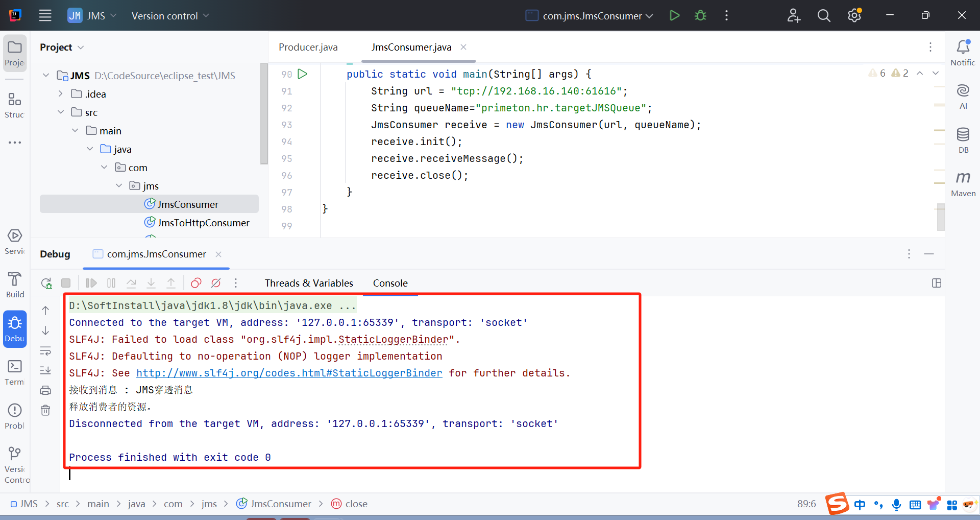Click the editor vertical scrollbar thumb
980x520 pixels.
pos(940,217)
